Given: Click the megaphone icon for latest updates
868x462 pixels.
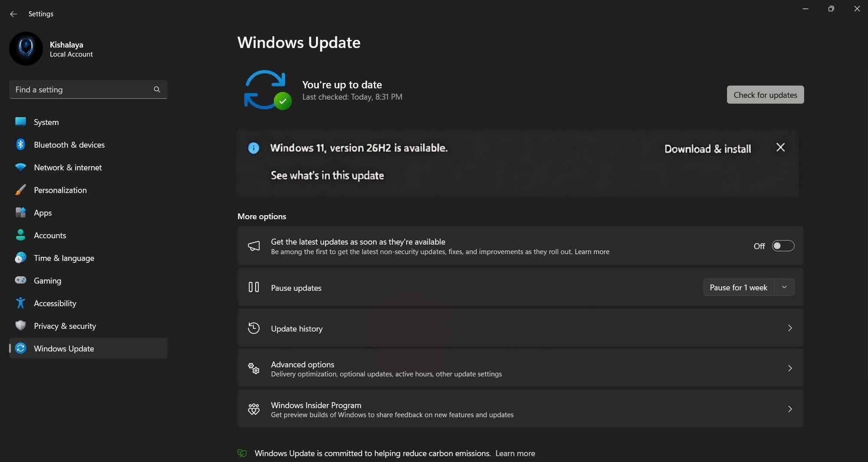Looking at the screenshot, I should [254, 246].
